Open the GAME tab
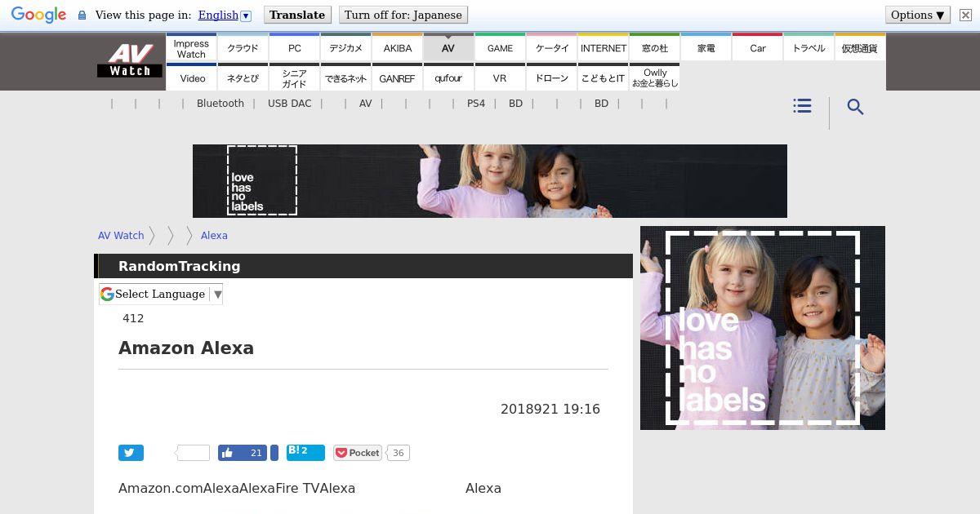The image size is (980, 514). [500, 48]
